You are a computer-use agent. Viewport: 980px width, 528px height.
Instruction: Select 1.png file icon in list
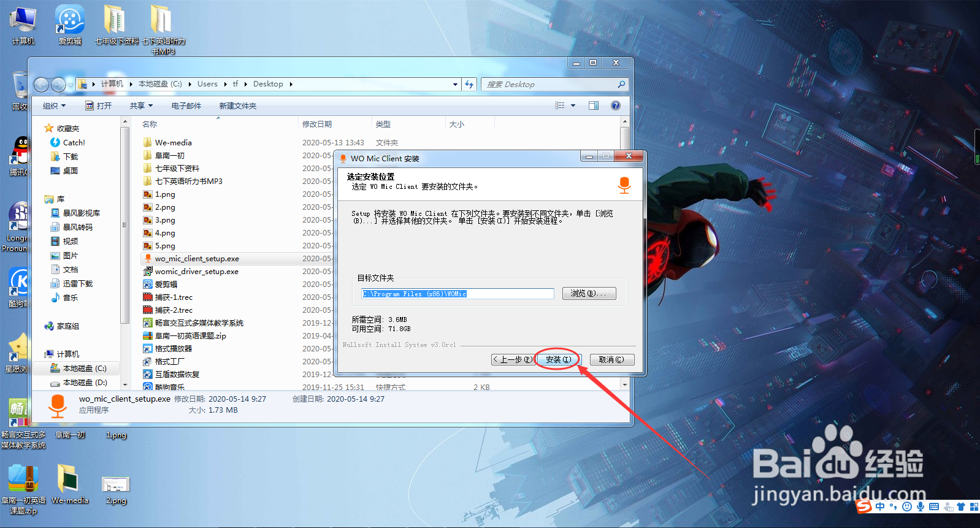pos(147,194)
